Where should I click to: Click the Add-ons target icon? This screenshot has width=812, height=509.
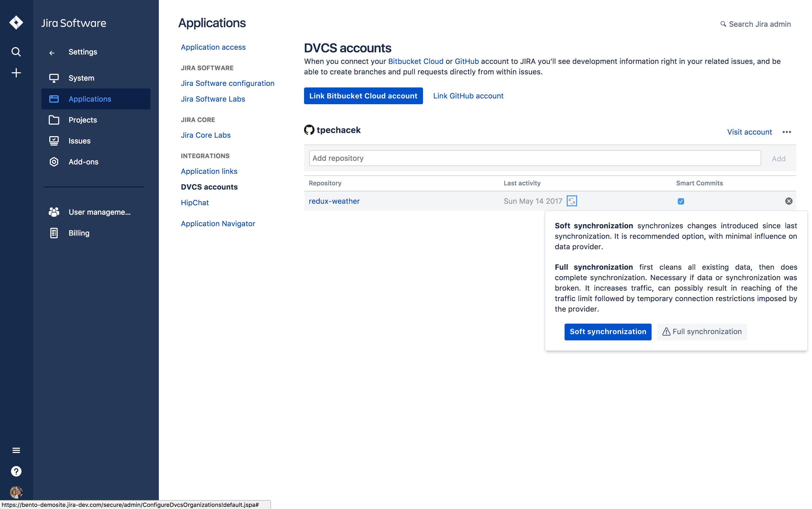(54, 162)
